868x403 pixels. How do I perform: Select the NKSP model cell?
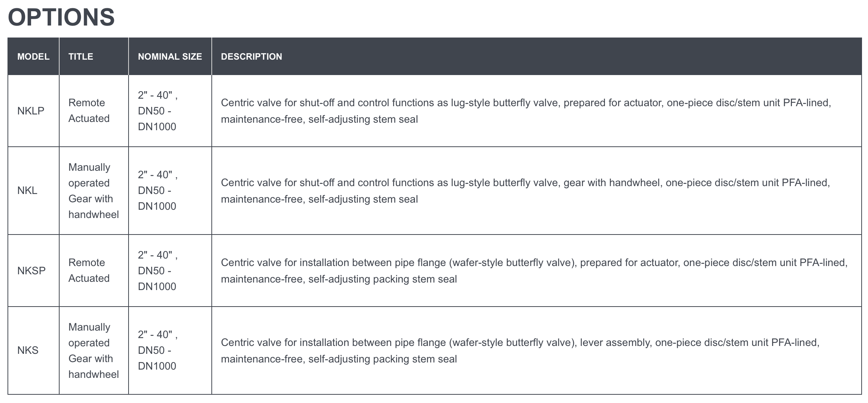point(31,271)
